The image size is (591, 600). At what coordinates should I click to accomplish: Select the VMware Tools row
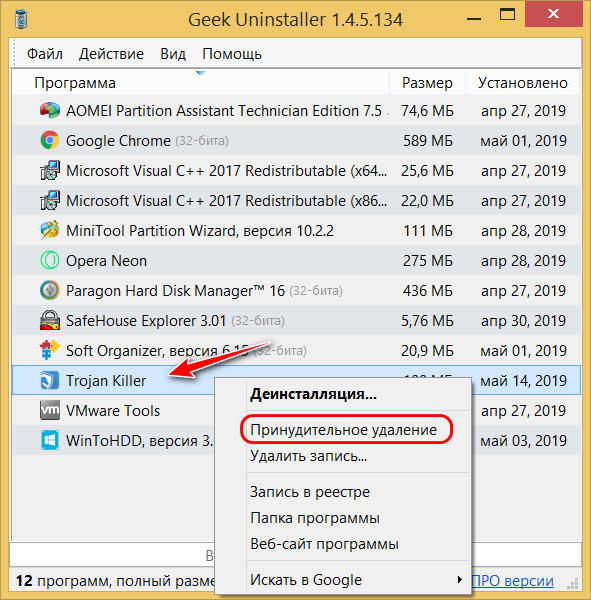[x=113, y=411]
